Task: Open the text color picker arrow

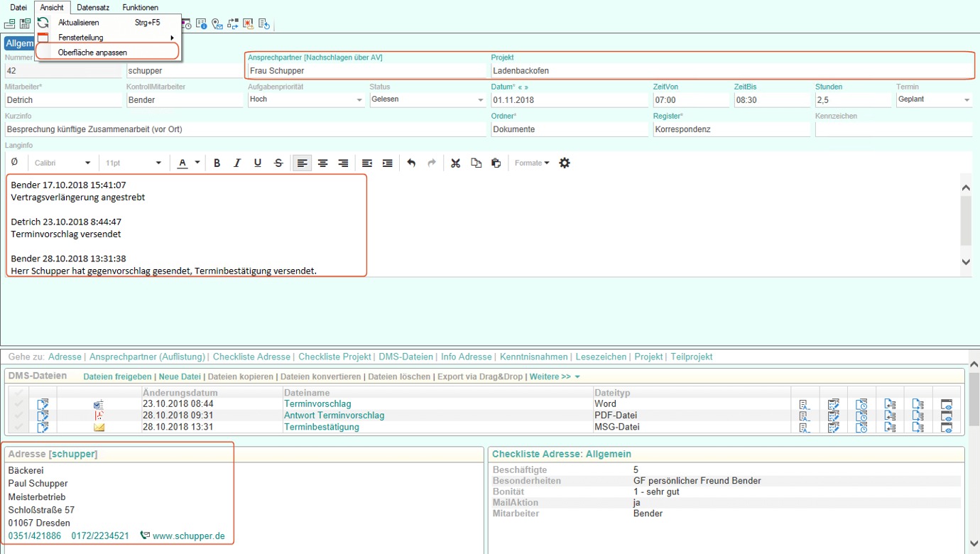Action: click(197, 163)
